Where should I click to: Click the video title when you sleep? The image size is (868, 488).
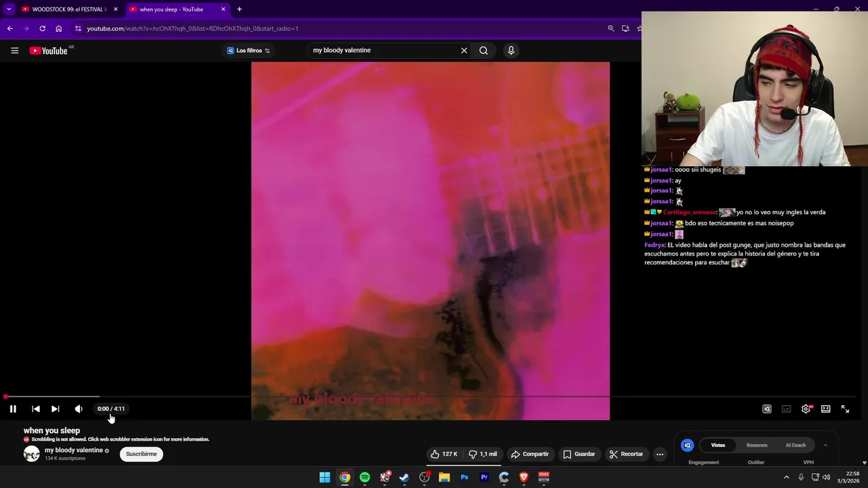pyautogui.click(x=52, y=430)
